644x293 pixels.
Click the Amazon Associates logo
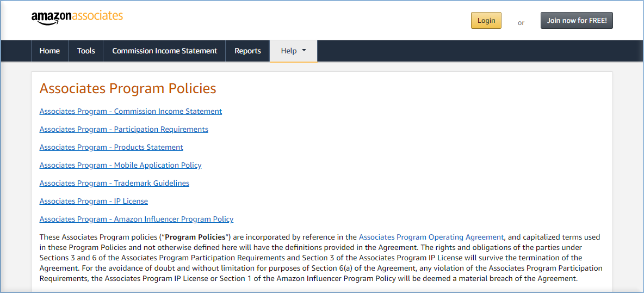point(77,17)
